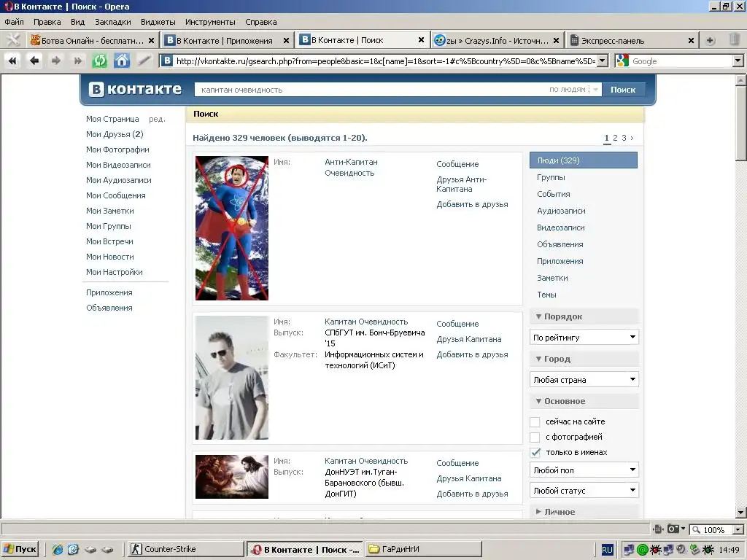Click 'Добавить в друзья' for Анти-Капитан

coord(472,204)
